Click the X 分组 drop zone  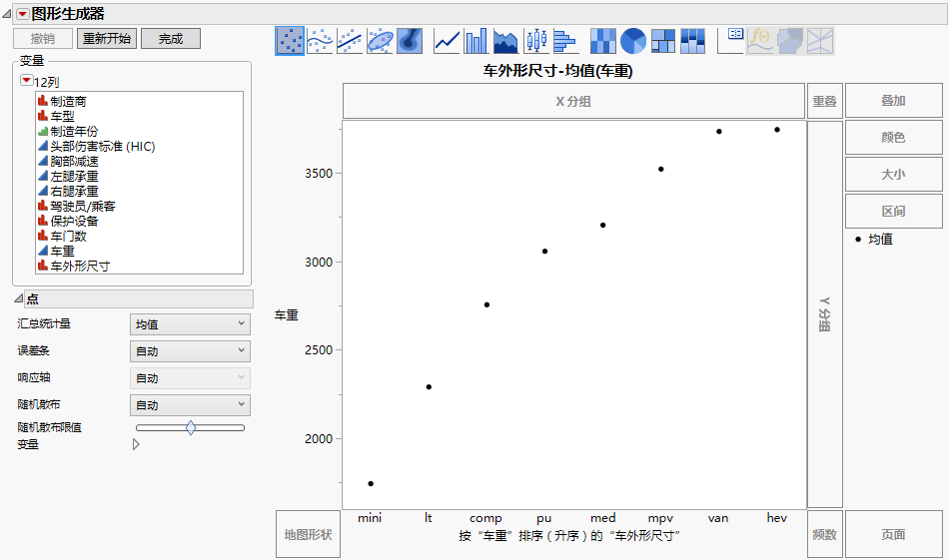(573, 101)
